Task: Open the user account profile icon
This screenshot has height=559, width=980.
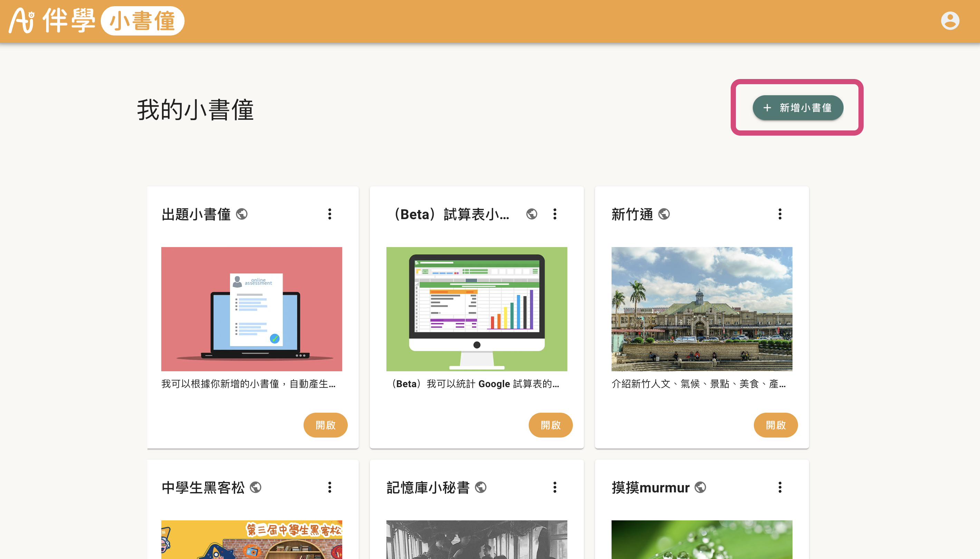Action: [x=950, y=21]
